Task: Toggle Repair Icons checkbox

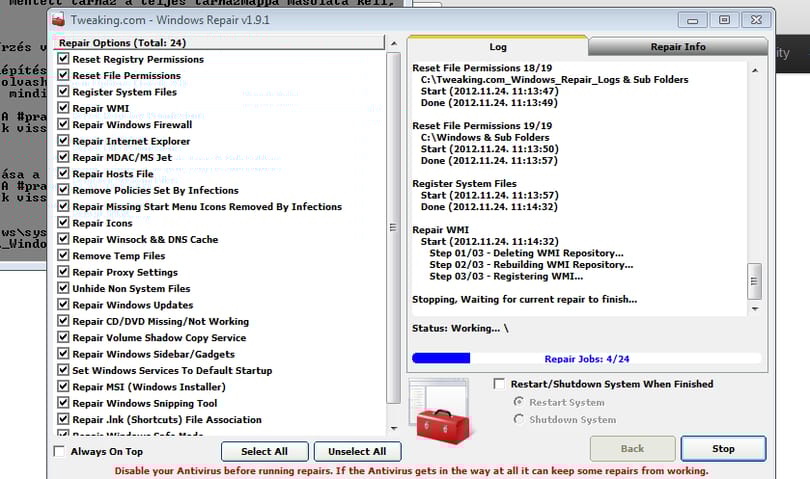Action: 63,222
